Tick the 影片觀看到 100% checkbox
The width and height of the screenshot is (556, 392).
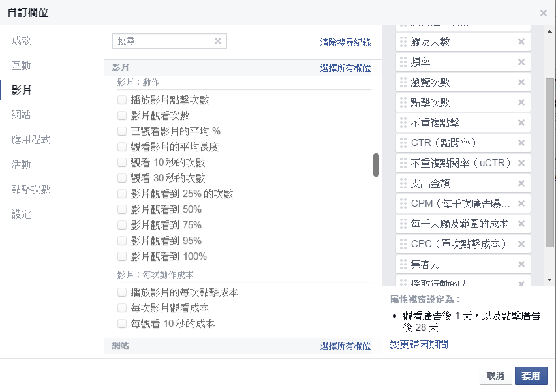click(x=122, y=256)
